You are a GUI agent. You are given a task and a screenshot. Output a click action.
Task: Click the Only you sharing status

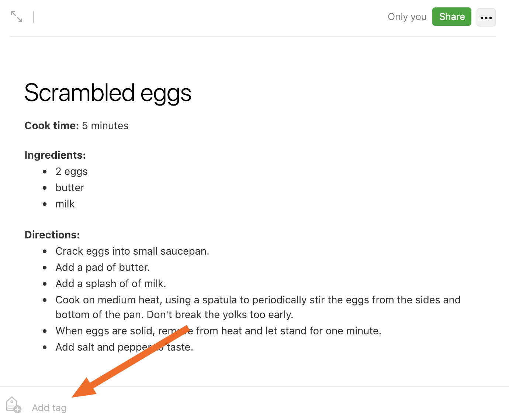(x=407, y=17)
